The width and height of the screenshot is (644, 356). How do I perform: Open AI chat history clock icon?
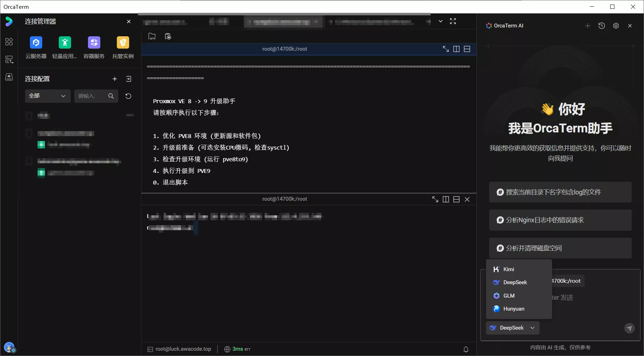(602, 26)
